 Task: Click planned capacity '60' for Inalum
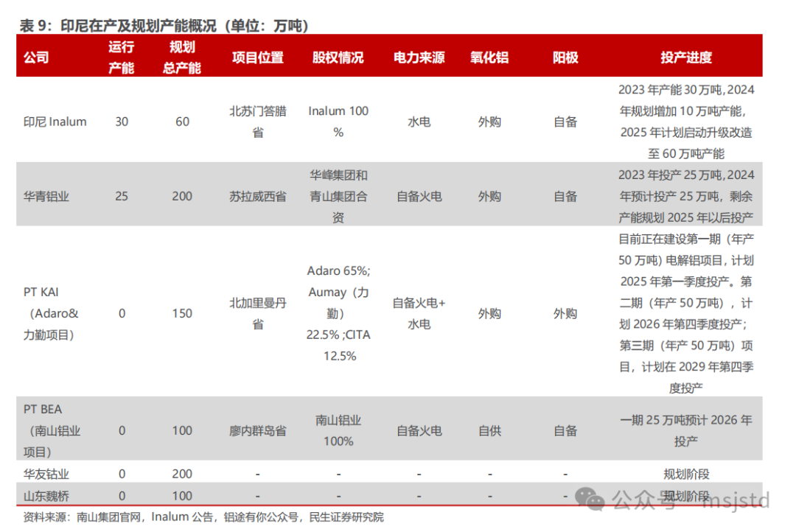click(182, 122)
